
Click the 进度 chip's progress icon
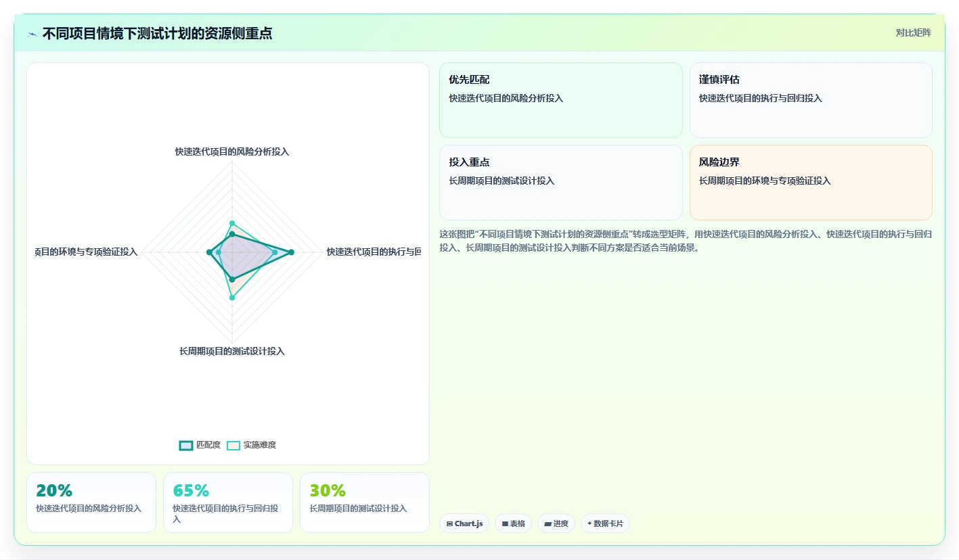pyautogui.click(x=548, y=523)
